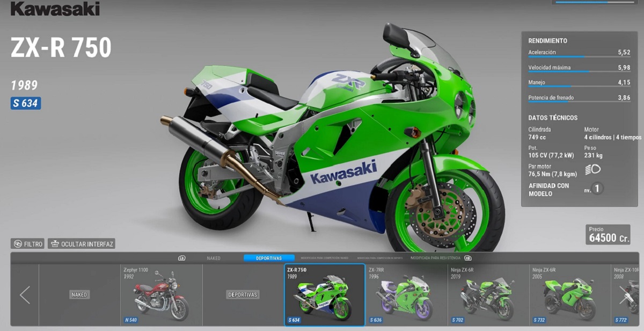Select the Ninja ZX-10R 2008 thumbnail
The image size is (644, 331).
[625, 295]
